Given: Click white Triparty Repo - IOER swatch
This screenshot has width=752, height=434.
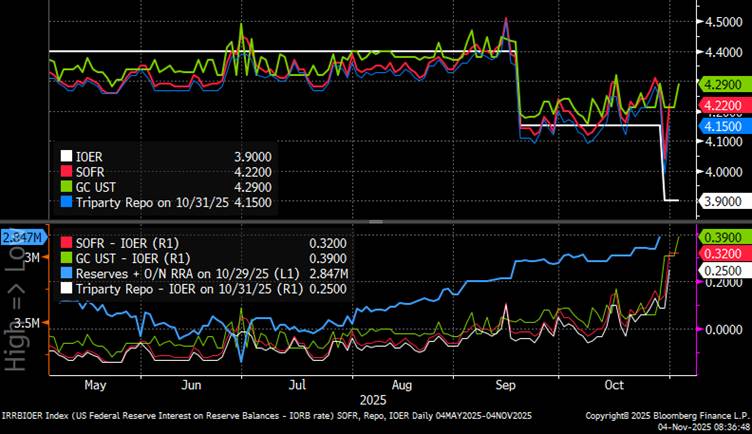Looking at the screenshot, I should 67,288.
